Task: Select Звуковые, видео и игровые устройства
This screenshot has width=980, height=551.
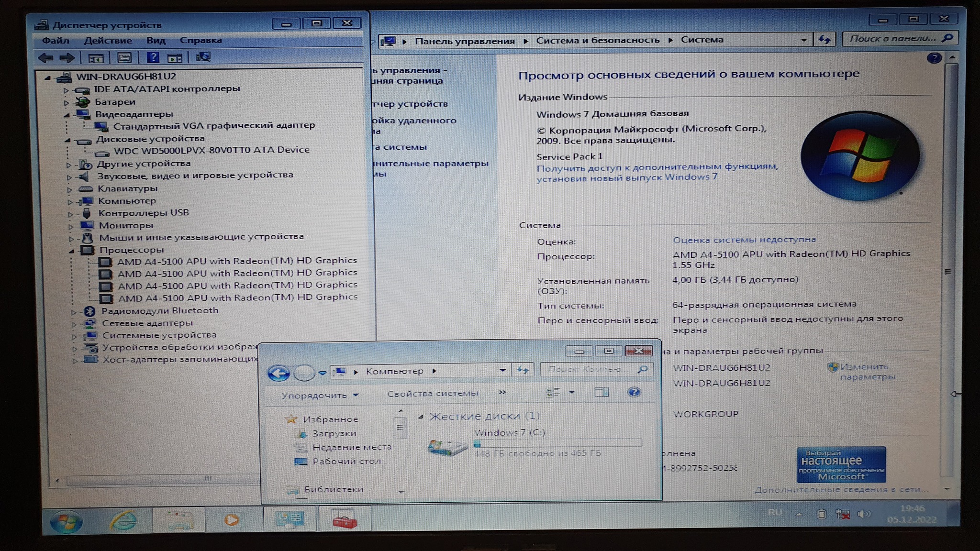Action: click(x=195, y=176)
